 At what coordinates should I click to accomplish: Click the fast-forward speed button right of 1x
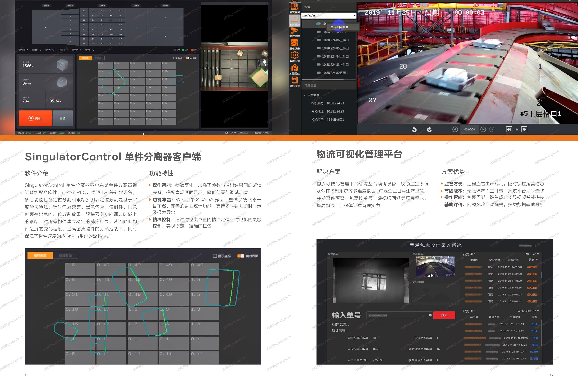point(524,129)
